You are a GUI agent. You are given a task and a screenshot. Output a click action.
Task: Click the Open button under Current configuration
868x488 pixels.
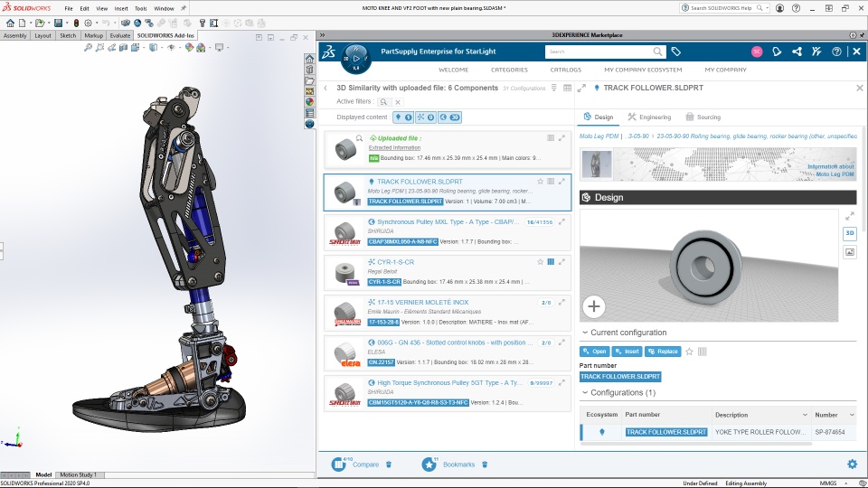pos(595,352)
